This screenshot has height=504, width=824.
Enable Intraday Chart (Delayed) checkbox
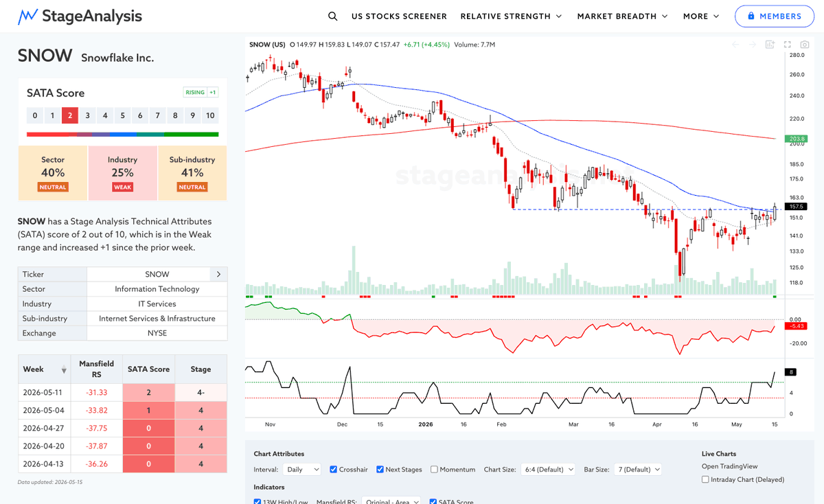point(706,479)
